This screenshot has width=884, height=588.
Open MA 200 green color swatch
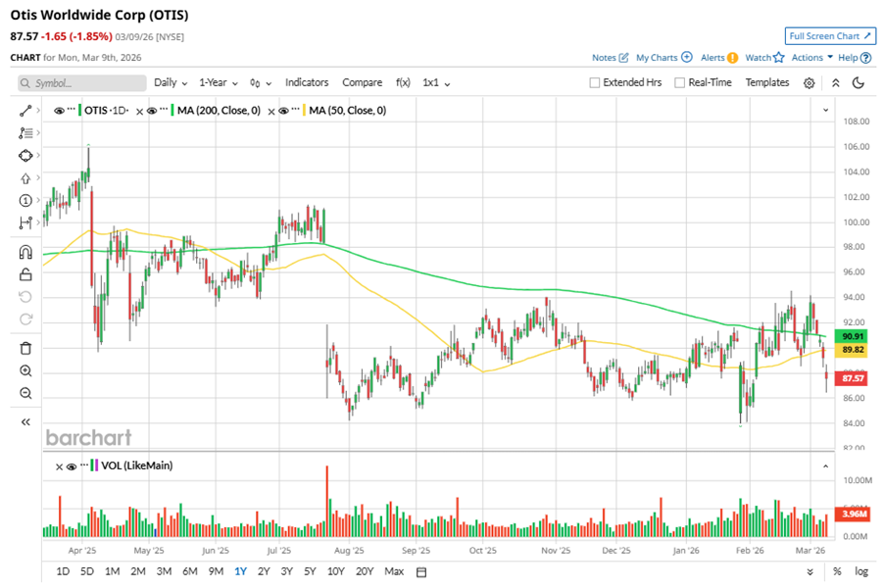(x=172, y=111)
